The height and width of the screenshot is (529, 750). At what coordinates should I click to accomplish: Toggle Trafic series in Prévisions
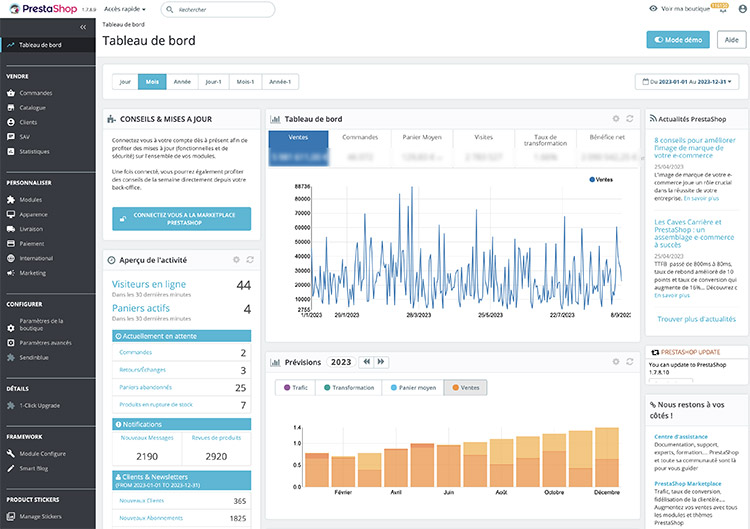(296, 387)
